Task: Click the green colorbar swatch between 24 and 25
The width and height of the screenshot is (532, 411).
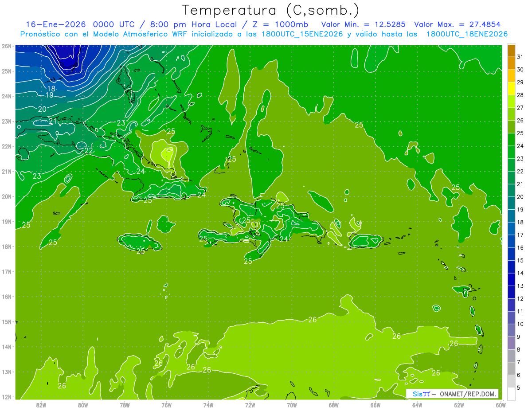Action: 511,140
